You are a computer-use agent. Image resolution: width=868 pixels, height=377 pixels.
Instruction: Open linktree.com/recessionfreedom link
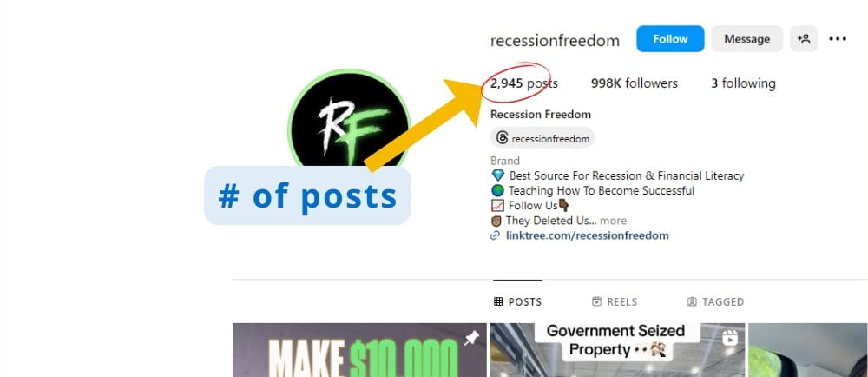point(588,235)
